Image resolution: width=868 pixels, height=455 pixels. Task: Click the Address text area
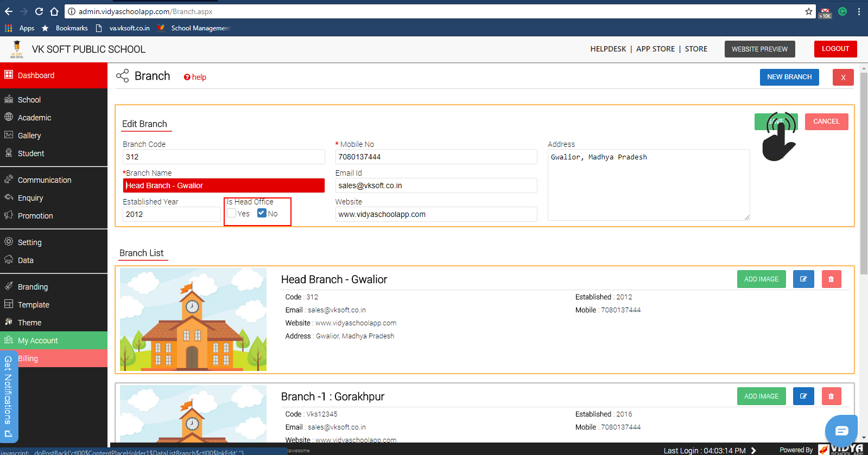[649, 185]
